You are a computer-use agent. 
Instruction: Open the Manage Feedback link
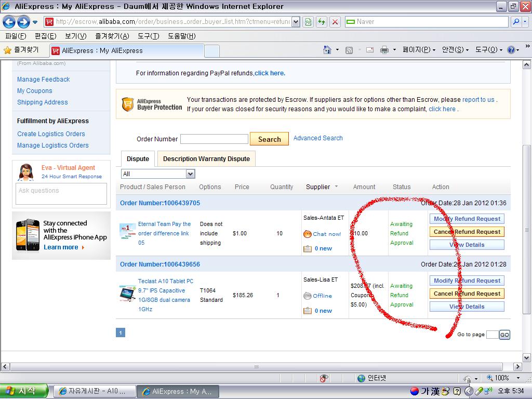coord(44,79)
